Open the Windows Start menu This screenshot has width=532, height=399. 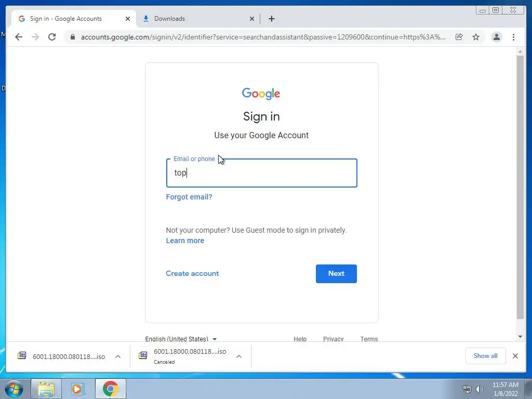14,389
